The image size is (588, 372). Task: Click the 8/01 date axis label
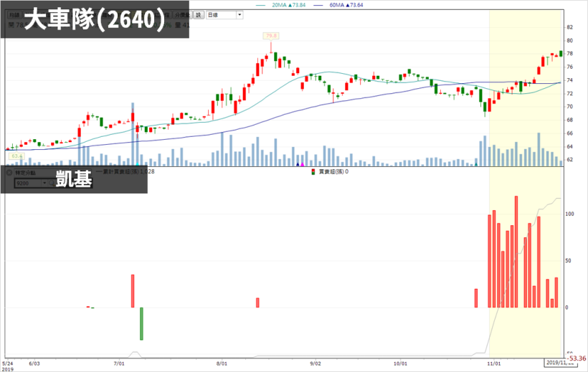(x=222, y=363)
